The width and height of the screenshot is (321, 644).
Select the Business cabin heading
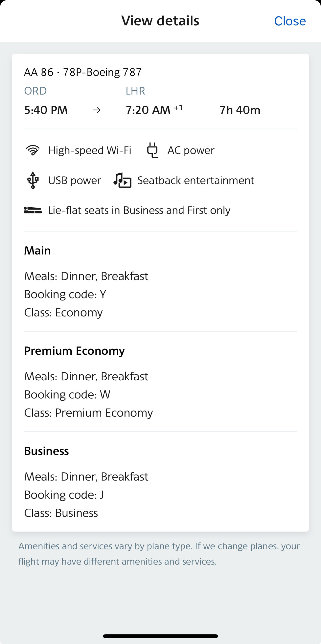(47, 451)
